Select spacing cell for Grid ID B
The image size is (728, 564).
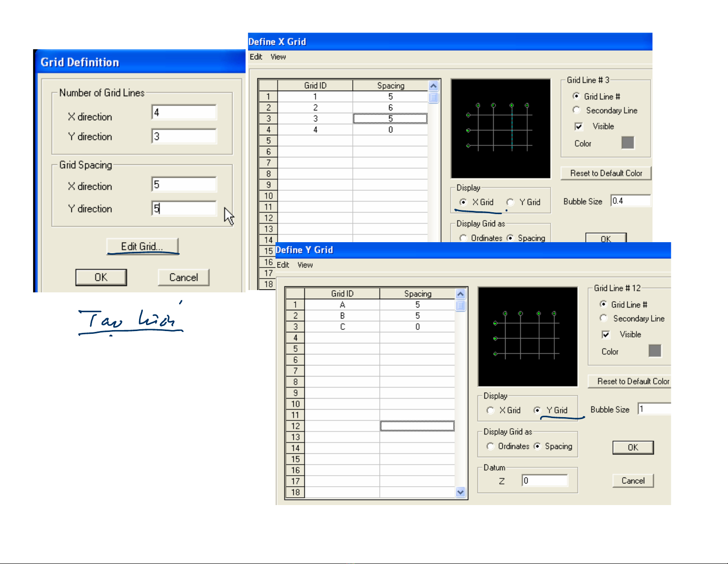tap(417, 316)
